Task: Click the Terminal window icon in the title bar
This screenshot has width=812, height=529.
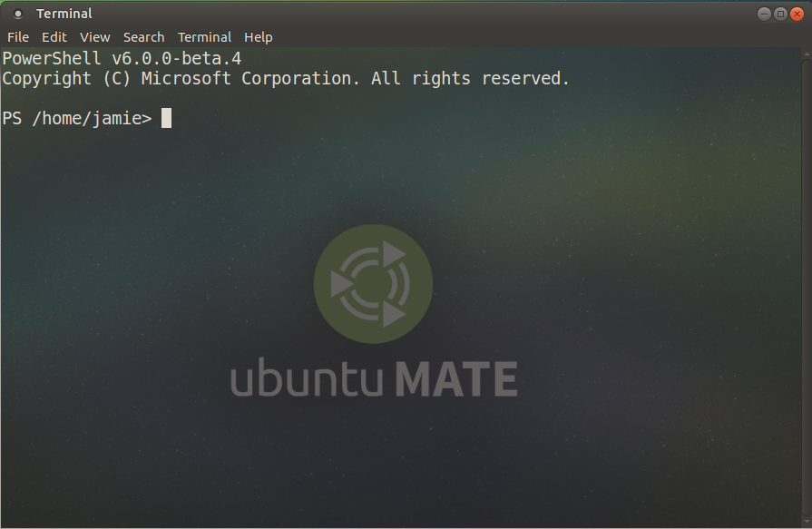Action: pyautogui.click(x=17, y=13)
